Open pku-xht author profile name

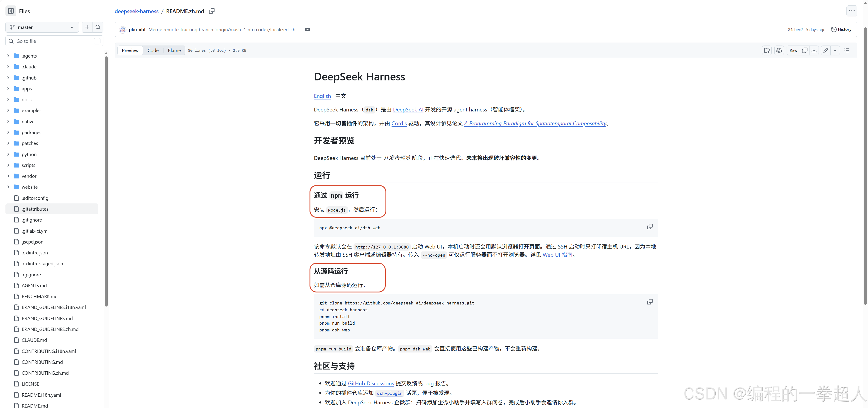coord(137,30)
